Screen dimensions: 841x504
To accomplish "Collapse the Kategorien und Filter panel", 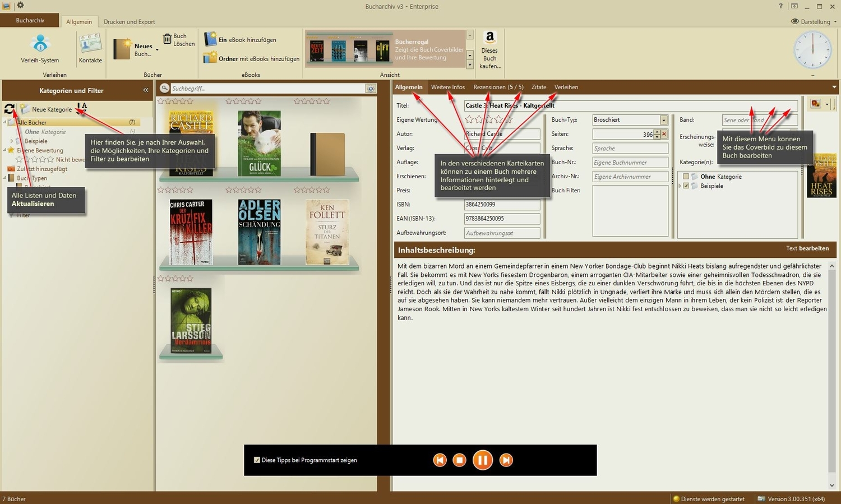I will (x=146, y=90).
